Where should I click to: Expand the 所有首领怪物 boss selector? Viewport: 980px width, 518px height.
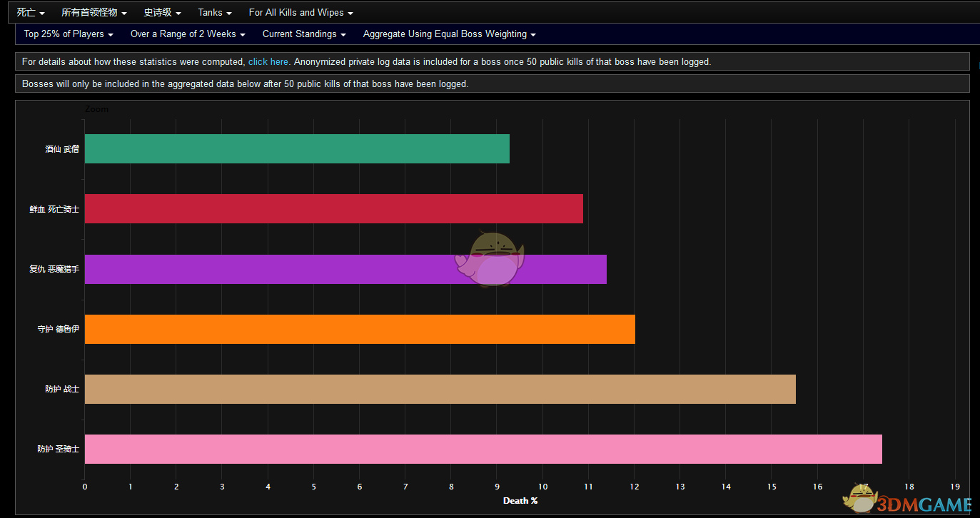94,13
